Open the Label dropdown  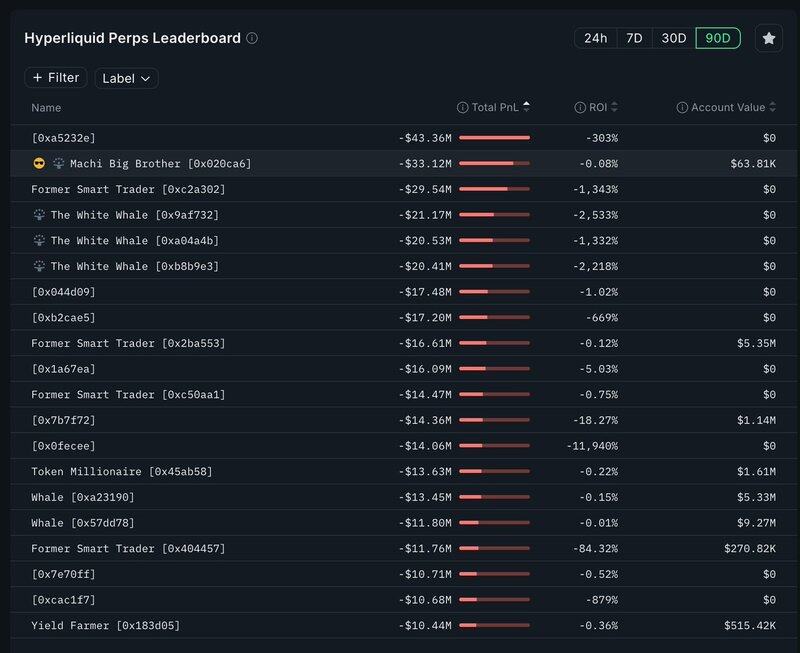126,78
